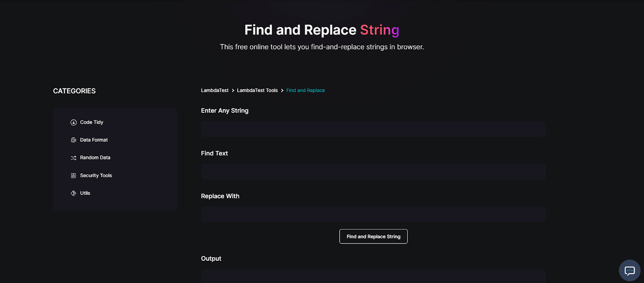Click inside the Enter Any String field
Viewport: 644px width, 283px height.
pos(373,129)
